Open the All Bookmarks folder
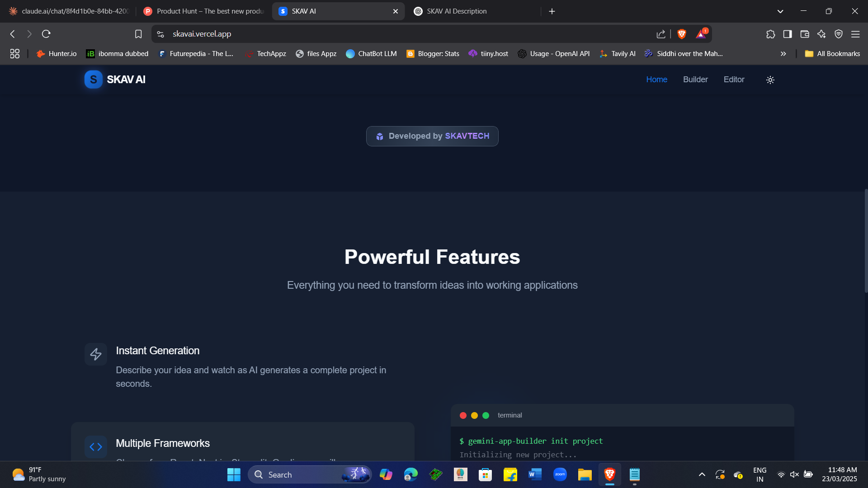The image size is (868, 488). 832,54
